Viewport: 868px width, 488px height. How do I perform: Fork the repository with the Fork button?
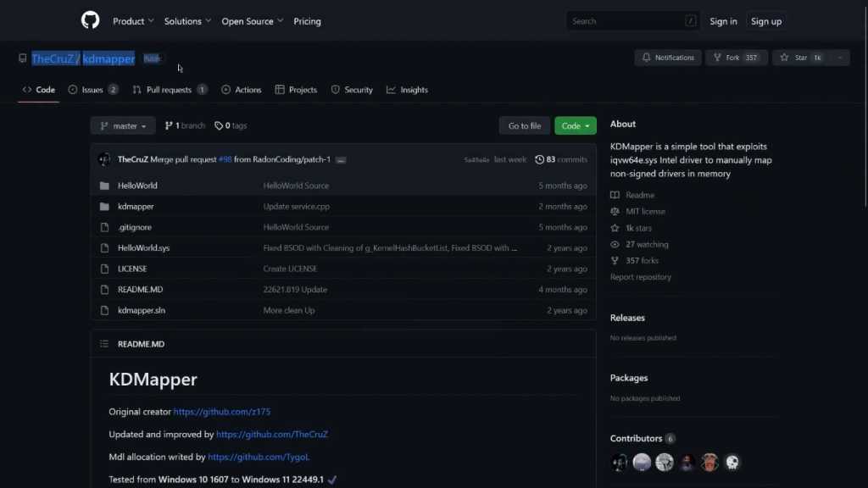tap(737, 58)
